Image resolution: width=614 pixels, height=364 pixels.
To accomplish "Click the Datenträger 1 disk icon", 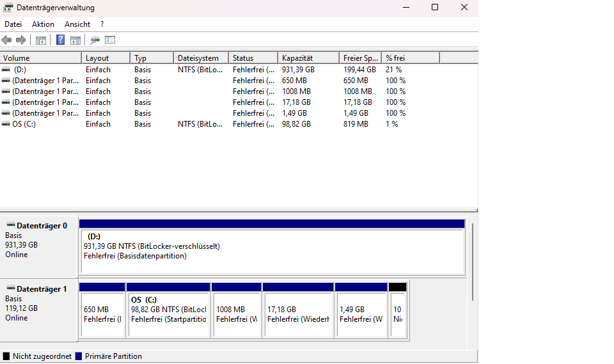I will pos(11,289).
